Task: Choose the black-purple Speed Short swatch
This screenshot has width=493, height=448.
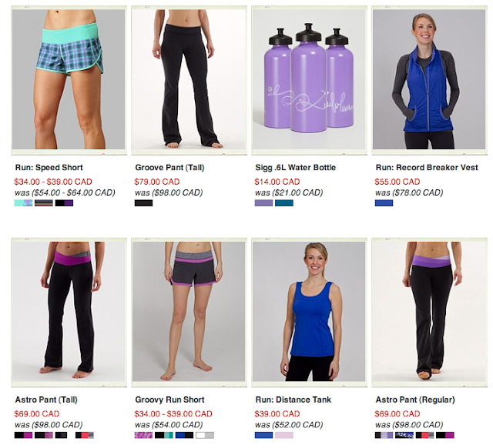Action: (64, 203)
